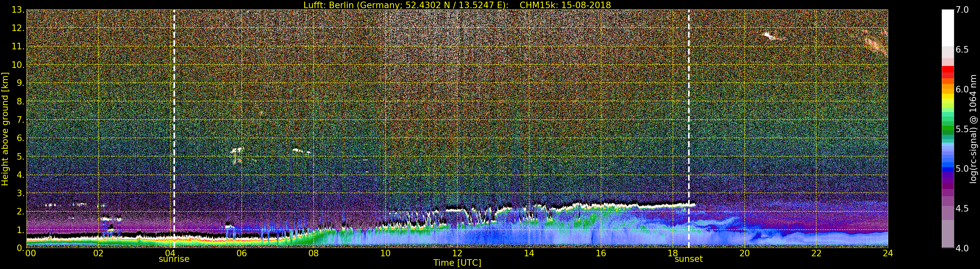Image resolution: width=980 pixels, height=269 pixels.
Task: Click the '0.' height axis tick
Action: tap(20, 248)
